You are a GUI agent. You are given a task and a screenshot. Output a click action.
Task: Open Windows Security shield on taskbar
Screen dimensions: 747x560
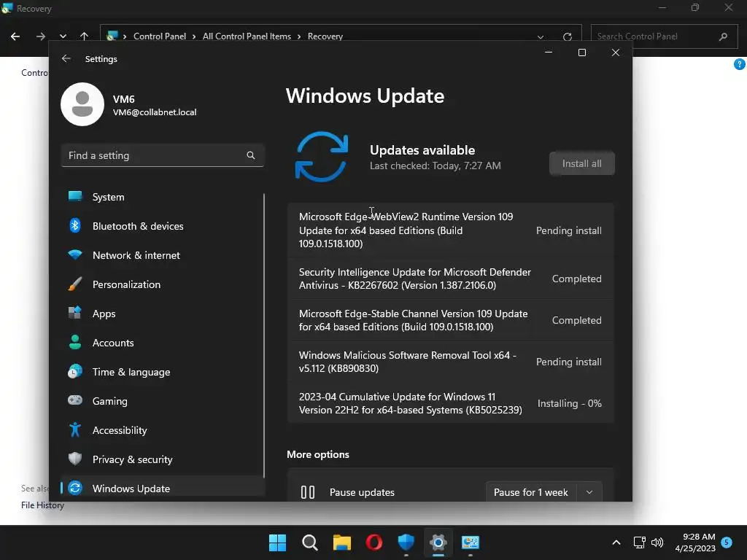click(x=406, y=542)
